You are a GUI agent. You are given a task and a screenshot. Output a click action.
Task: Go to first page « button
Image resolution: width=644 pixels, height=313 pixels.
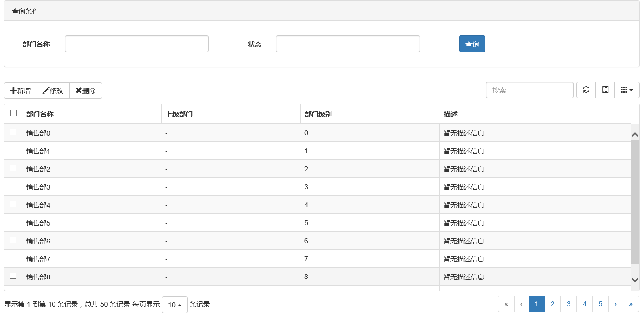tap(506, 304)
